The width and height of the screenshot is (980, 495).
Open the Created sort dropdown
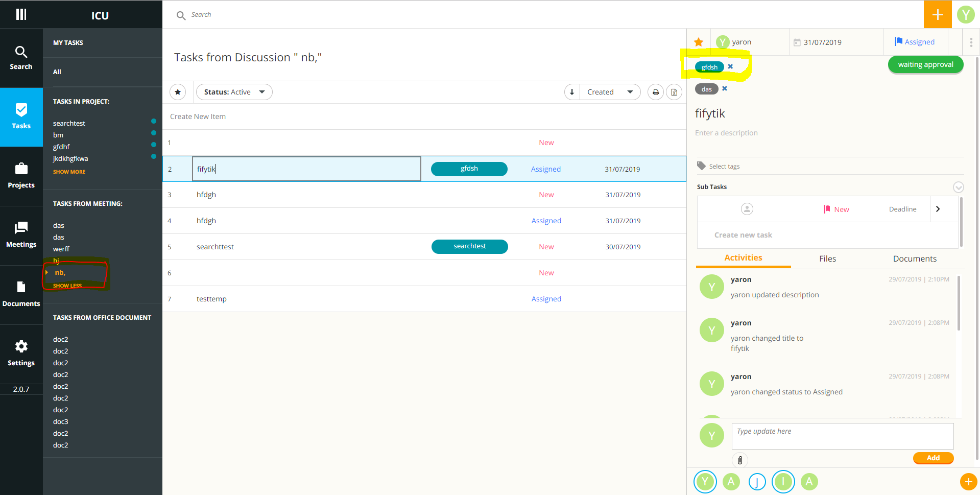click(610, 92)
